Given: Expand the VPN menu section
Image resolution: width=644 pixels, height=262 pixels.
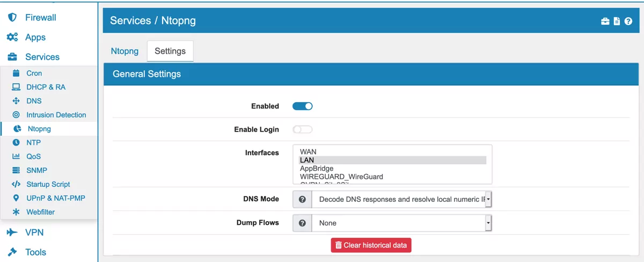Looking at the screenshot, I should click(x=34, y=232).
